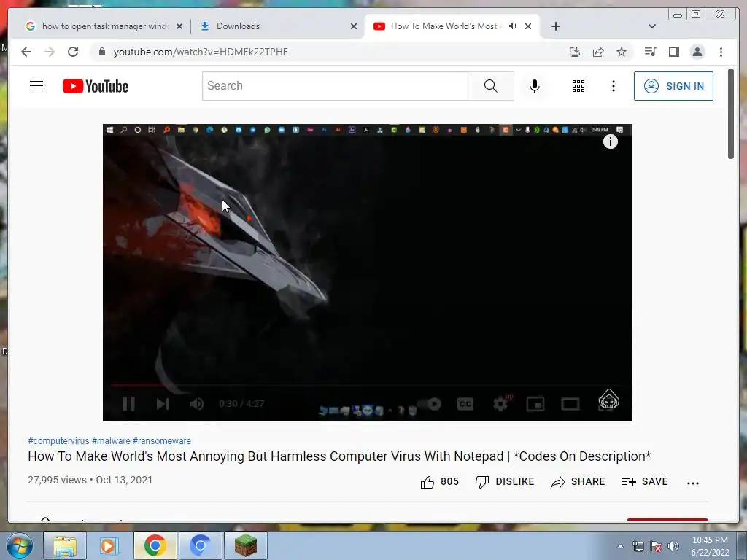Save video to a playlist
This screenshot has height=560, width=747.
click(645, 482)
